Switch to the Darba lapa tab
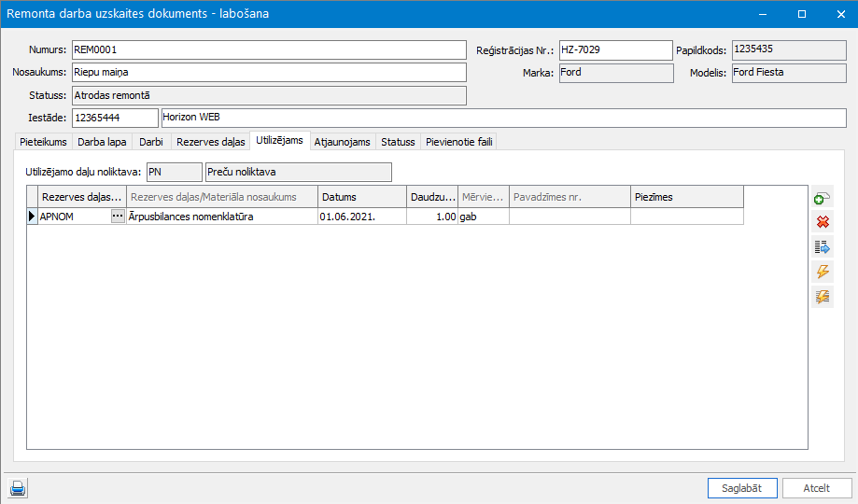 [x=102, y=142]
